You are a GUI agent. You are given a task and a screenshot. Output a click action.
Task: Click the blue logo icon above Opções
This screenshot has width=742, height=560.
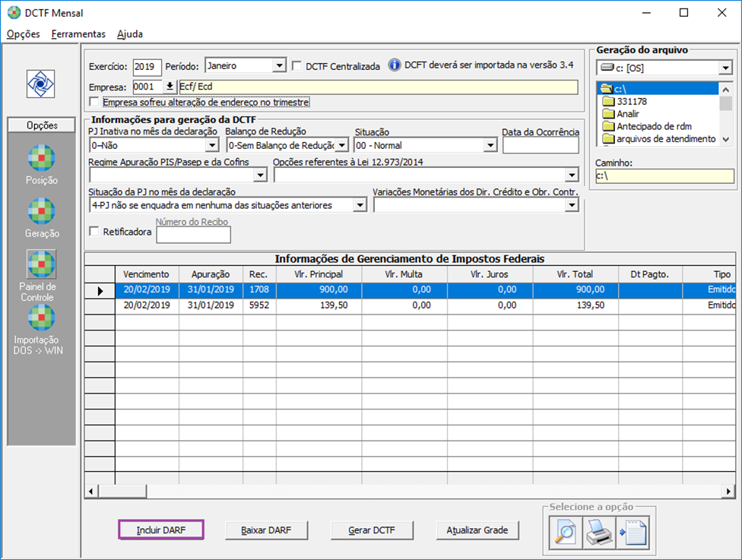click(41, 84)
